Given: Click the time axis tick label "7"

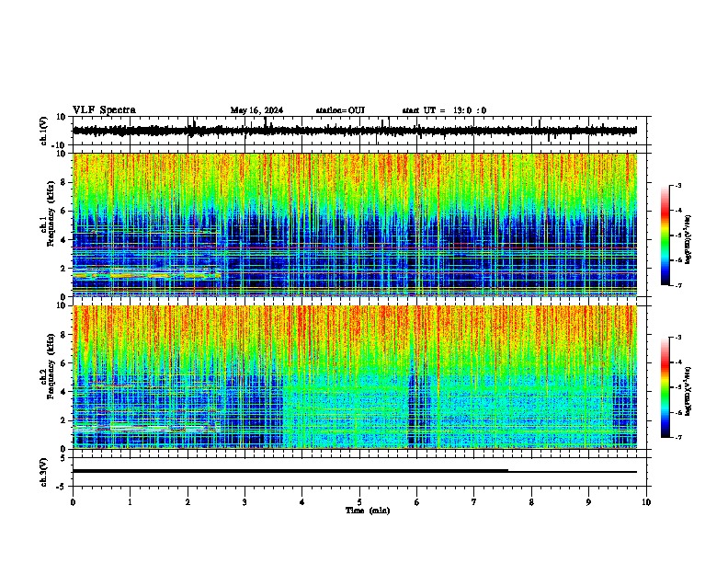Looking at the screenshot, I should click(x=474, y=502).
